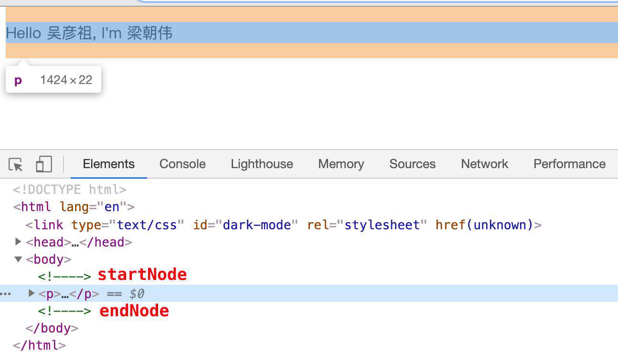Click the text/css attribute value
This screenshot has height=364, width=618.
(x=147, y=225)
